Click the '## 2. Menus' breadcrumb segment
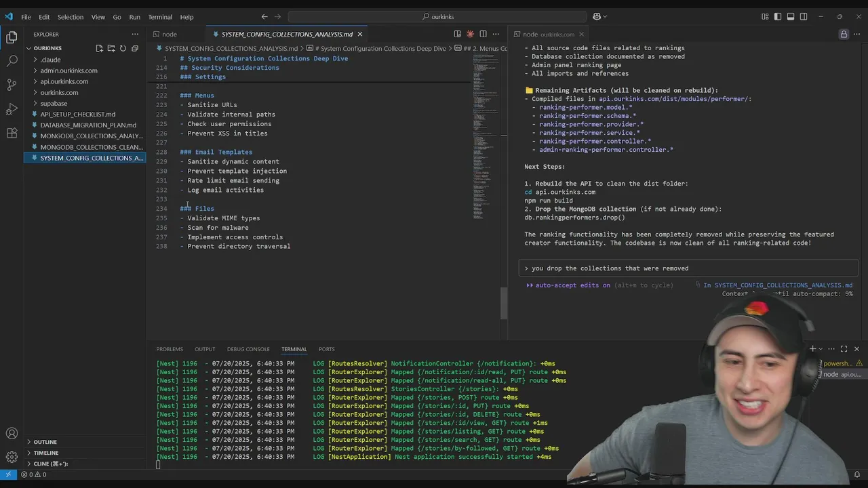Viewport: 868px width, 488px height. 481,48
